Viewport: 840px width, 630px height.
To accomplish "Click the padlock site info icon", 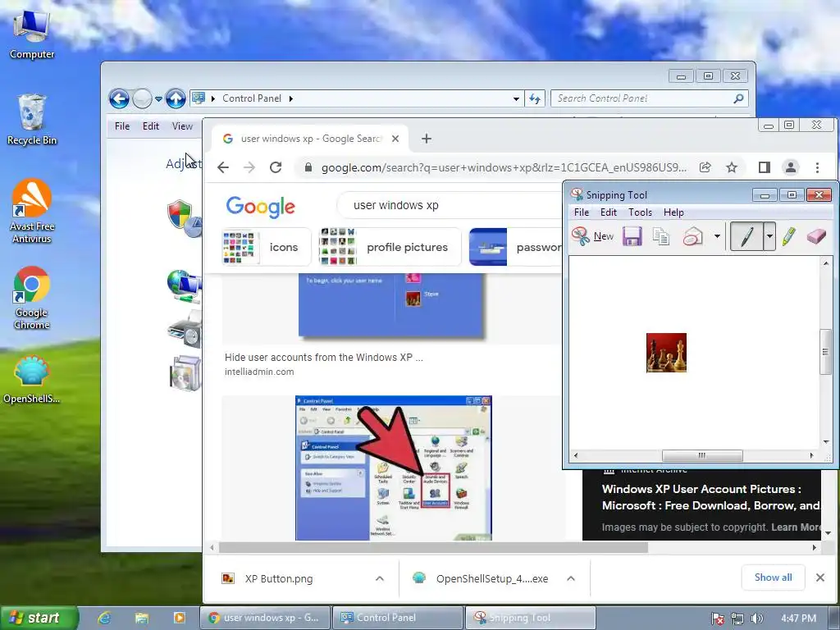I will pos(308,167).
